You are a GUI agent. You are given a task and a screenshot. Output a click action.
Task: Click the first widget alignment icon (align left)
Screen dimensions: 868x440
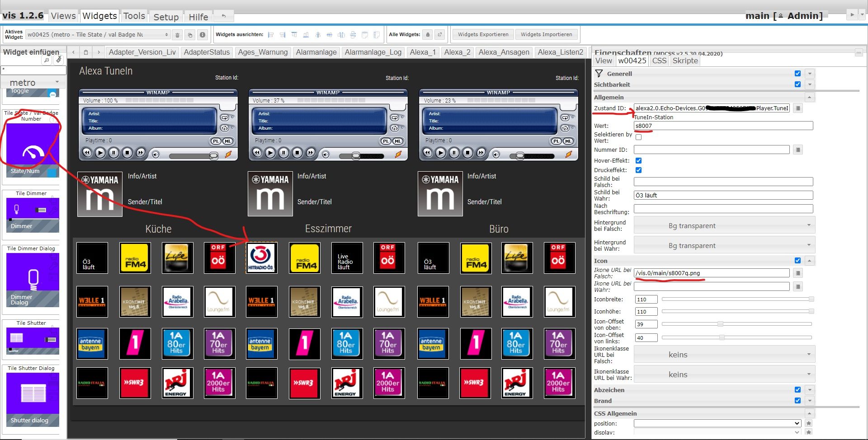tap(271, 35)
